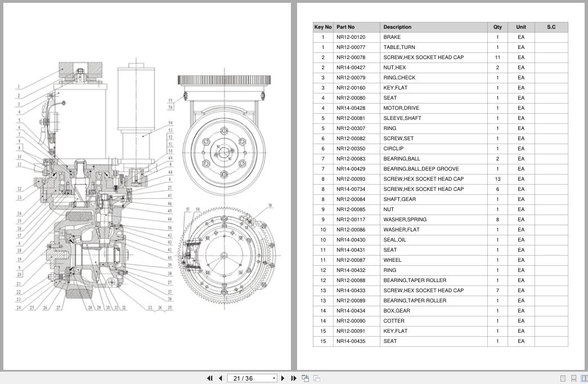588x384 pixels.
Task: Click the Part No column header
Action: click(356, 27)
